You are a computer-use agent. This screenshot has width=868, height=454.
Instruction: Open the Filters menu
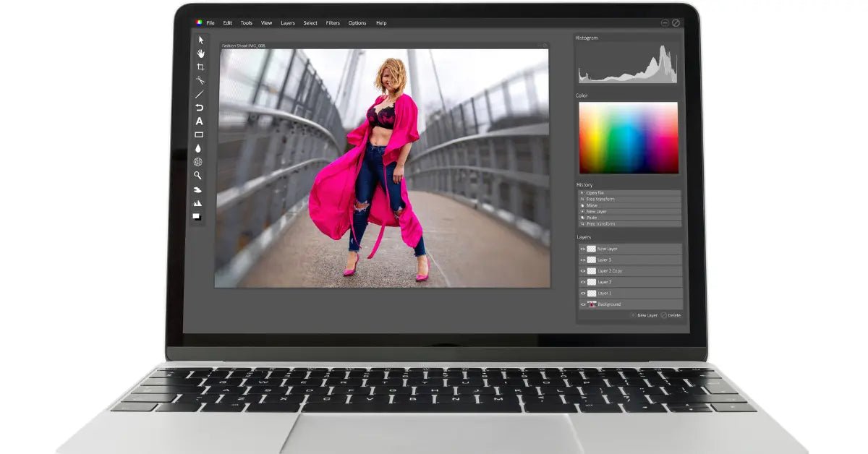[333, 23]
